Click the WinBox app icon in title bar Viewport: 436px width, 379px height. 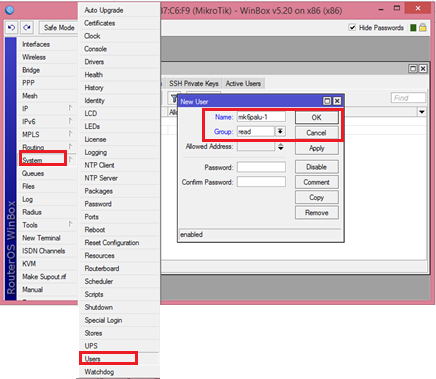10,10
